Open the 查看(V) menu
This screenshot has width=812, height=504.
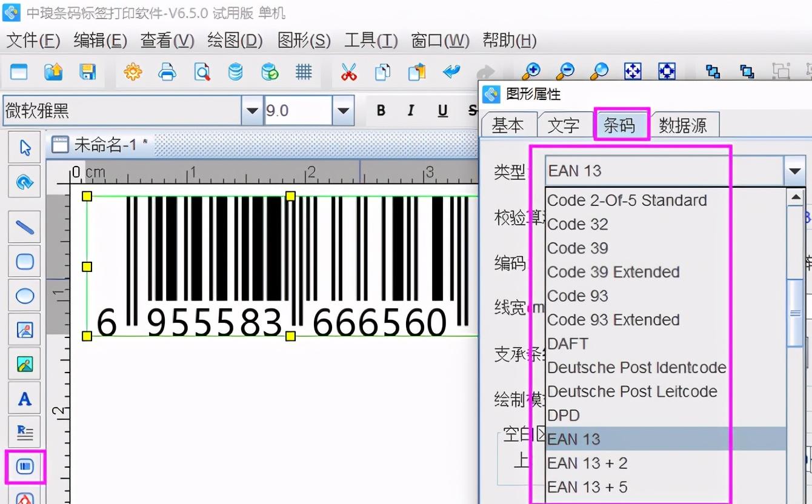pos(167,41)
